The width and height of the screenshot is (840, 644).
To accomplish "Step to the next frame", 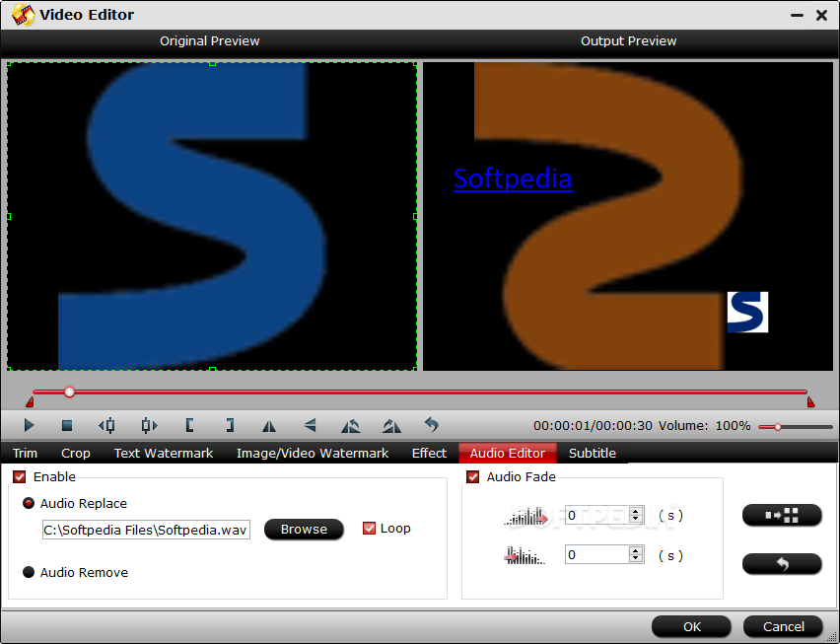I will (149, 425).
